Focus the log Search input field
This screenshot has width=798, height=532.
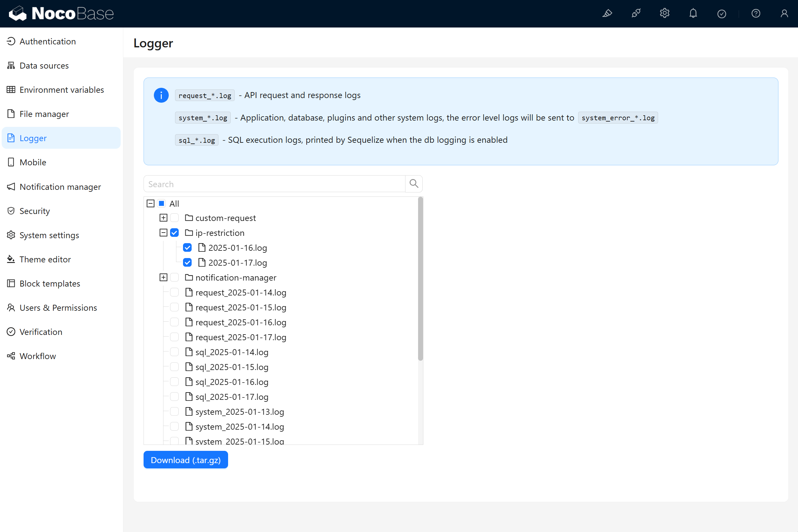pos(275,184)
